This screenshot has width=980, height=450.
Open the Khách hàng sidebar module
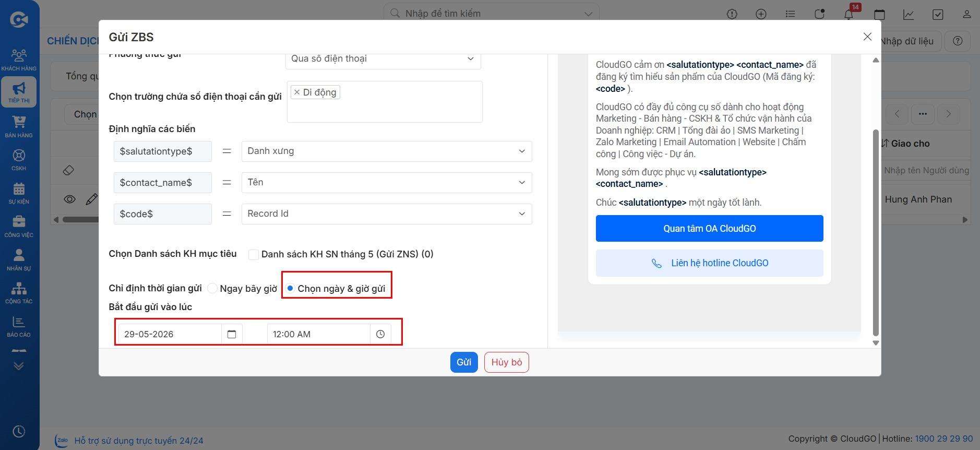(19, 60)
